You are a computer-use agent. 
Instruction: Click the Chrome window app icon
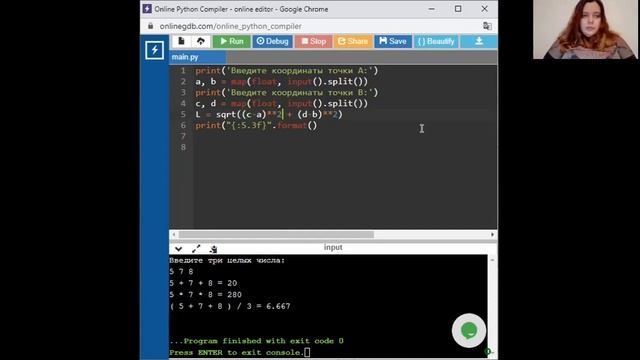(147, 9)
